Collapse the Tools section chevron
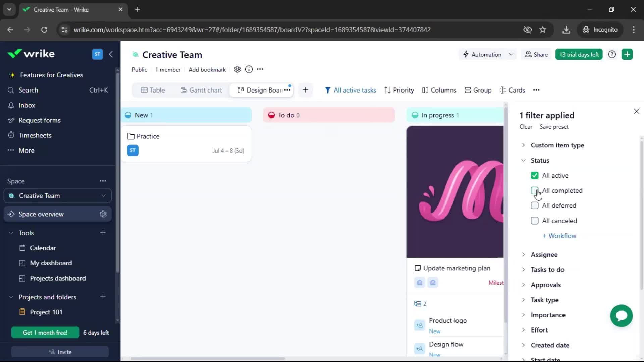This screenshot has height=362, width=644. click(x=11, y=233)
